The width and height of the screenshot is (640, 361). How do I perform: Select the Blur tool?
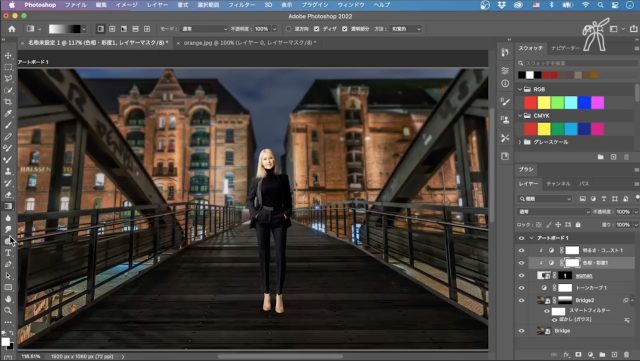point(8,218)
